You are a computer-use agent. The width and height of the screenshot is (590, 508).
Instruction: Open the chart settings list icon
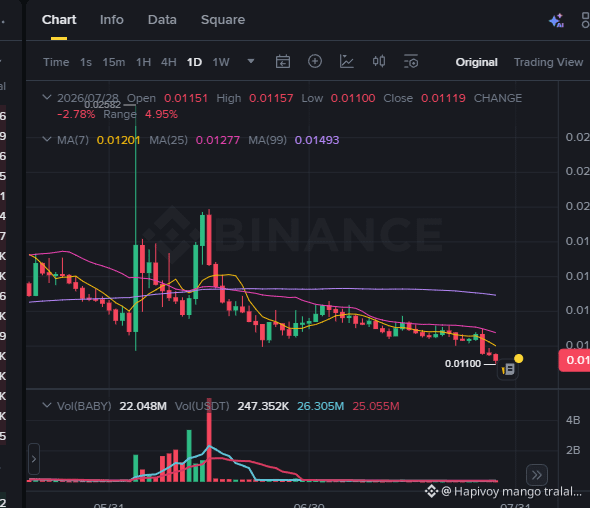411,61
